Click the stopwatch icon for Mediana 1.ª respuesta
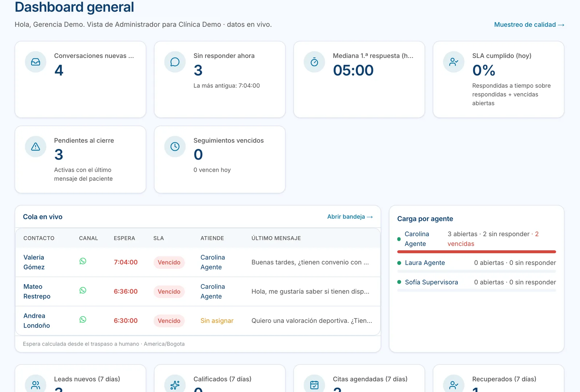 (314, 62)
